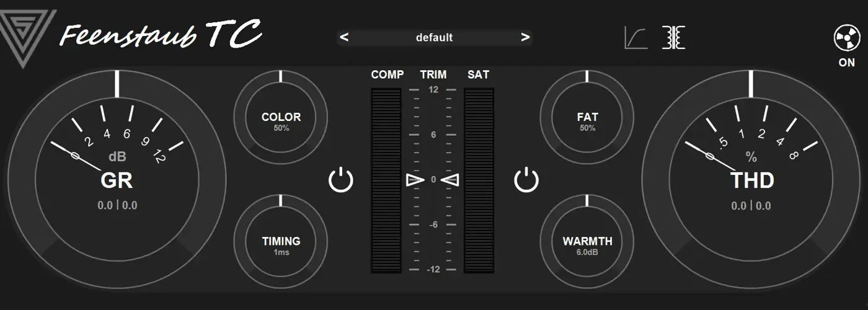868x310 pixels.
Task: Toggle the saturation power button
Action: pyautogui.click(x=526, y=180)
